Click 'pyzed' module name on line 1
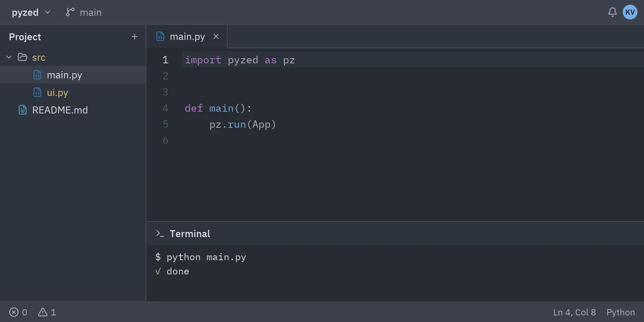Image resolution: width=644 pixels, height=322 pixels. pos(243,60)
